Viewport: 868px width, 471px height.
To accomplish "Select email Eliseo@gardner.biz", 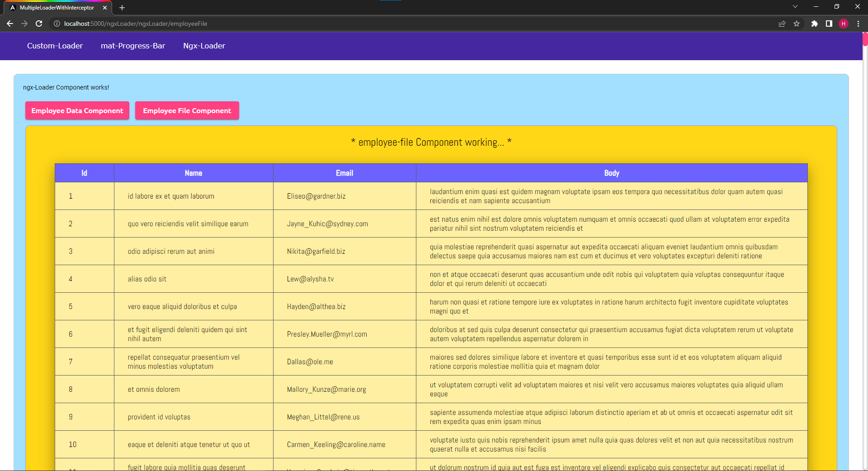I will point(316,196).
